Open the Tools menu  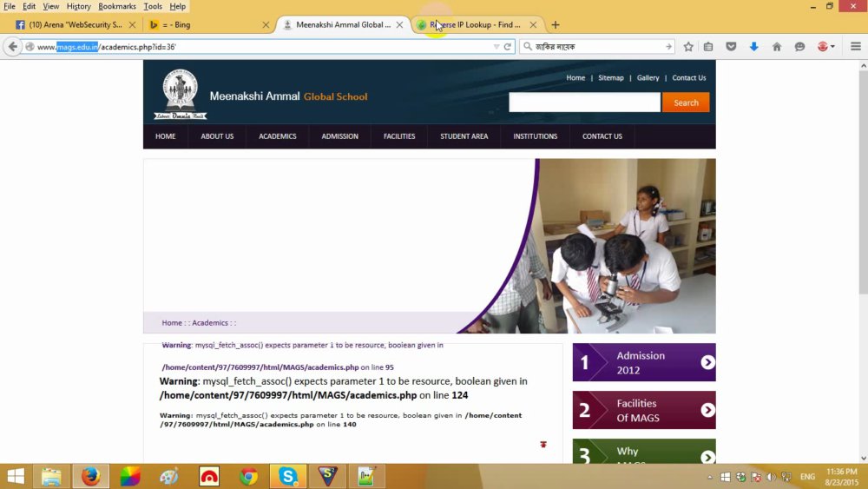coord(153,7)
